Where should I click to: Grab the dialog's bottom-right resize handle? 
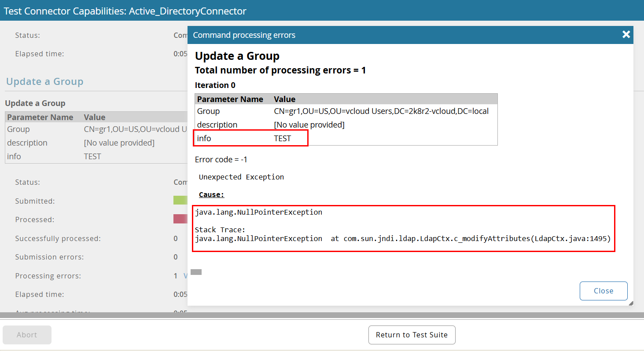tap(630, 303)
